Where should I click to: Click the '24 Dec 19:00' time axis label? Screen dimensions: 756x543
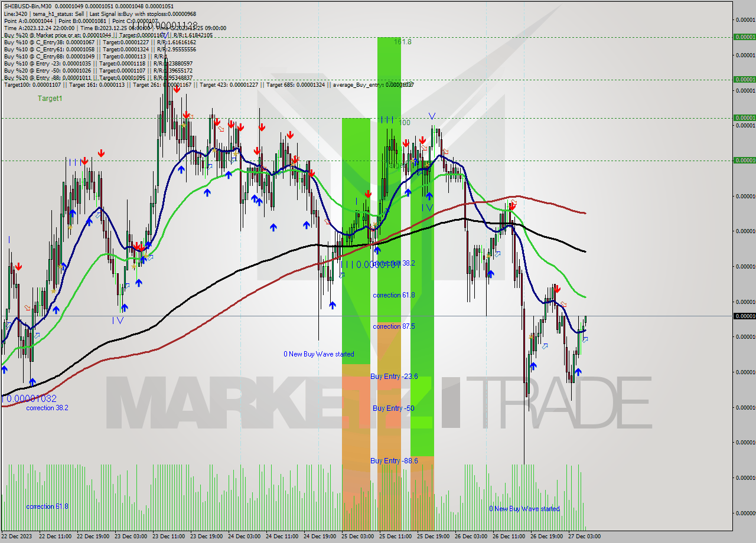point(320,537)
